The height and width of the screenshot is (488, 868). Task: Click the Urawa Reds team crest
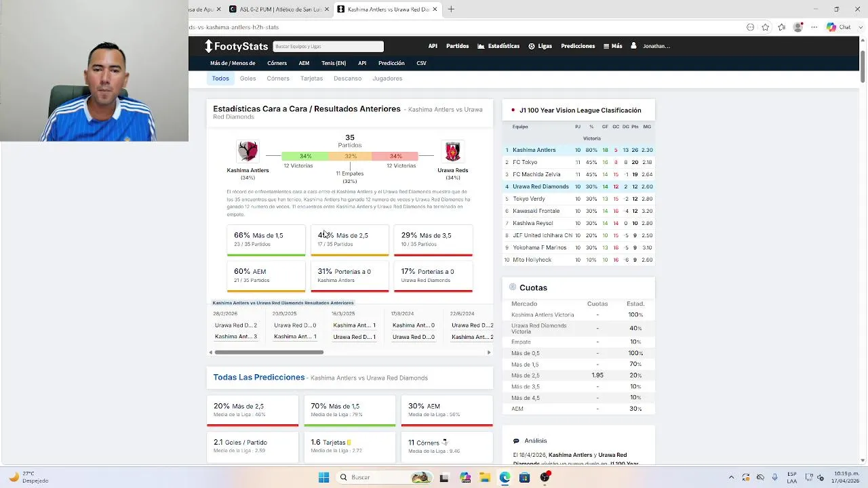click(x=452, y=151)
